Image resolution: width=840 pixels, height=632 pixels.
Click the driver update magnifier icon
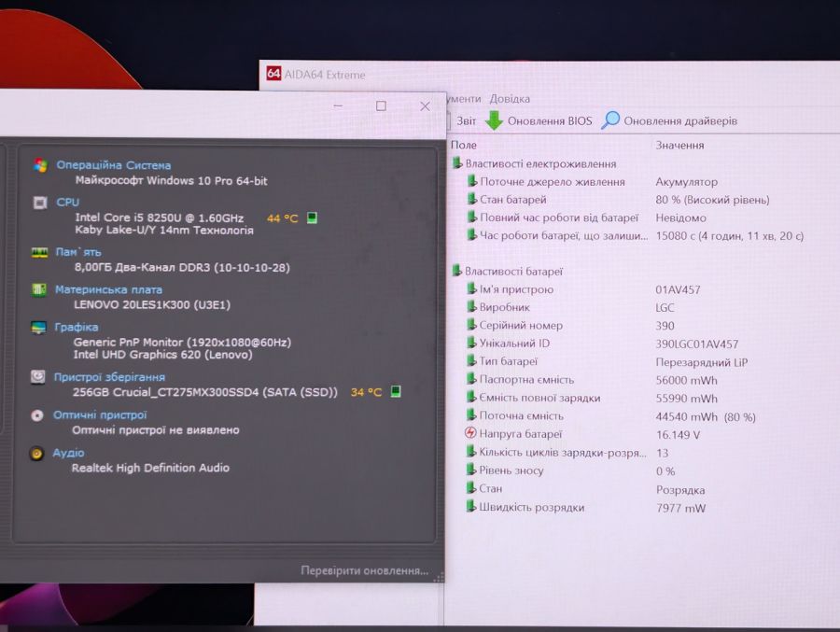pyautogui.click(x=610, y=120)
